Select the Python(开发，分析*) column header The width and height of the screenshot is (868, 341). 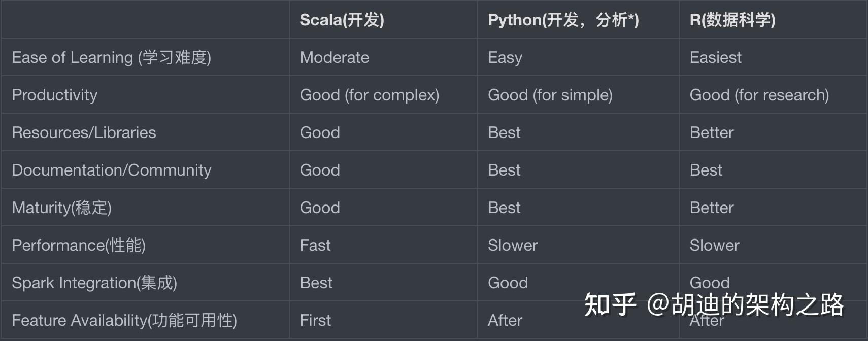(x=563, y=20)
